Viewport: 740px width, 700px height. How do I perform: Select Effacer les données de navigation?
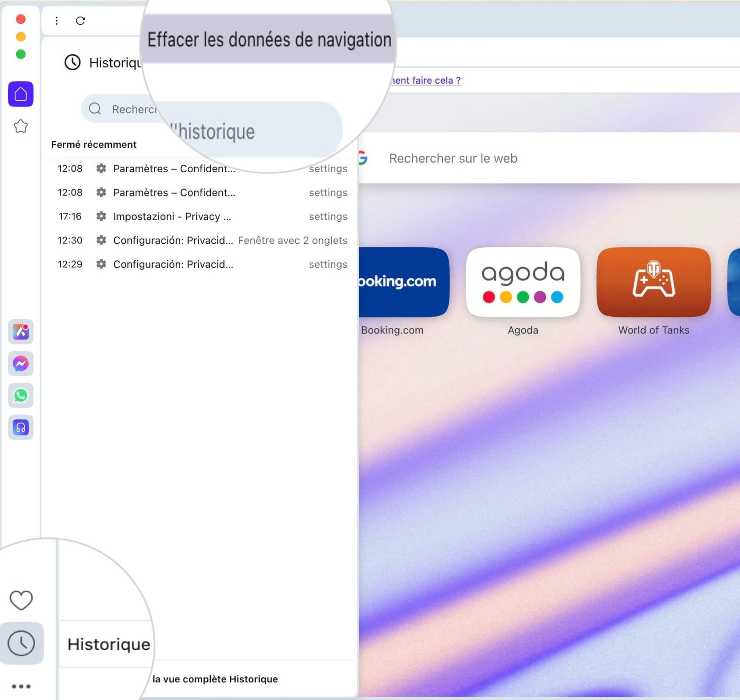[x=269, y=40]
